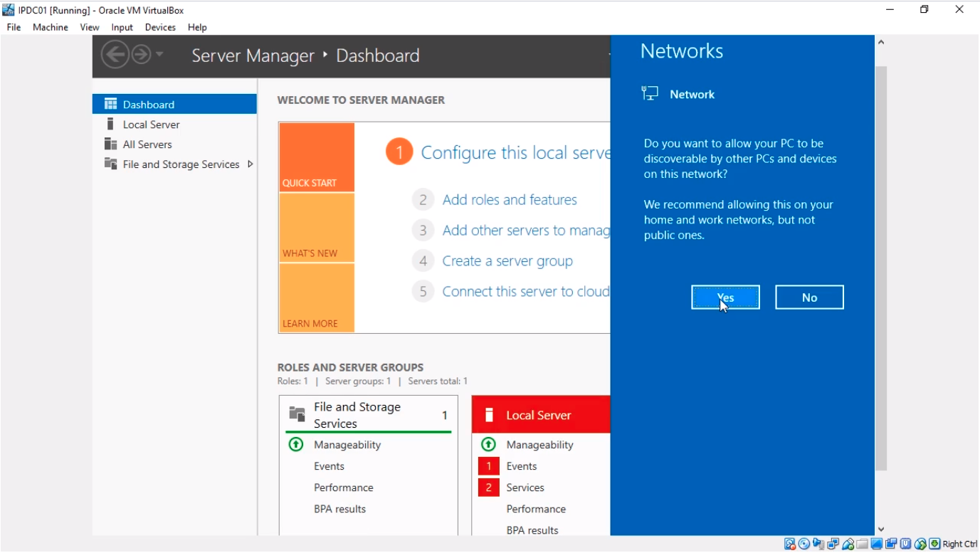980x553 pixels.
Task: Click the red Events count badge
Action: pos(488,466)
